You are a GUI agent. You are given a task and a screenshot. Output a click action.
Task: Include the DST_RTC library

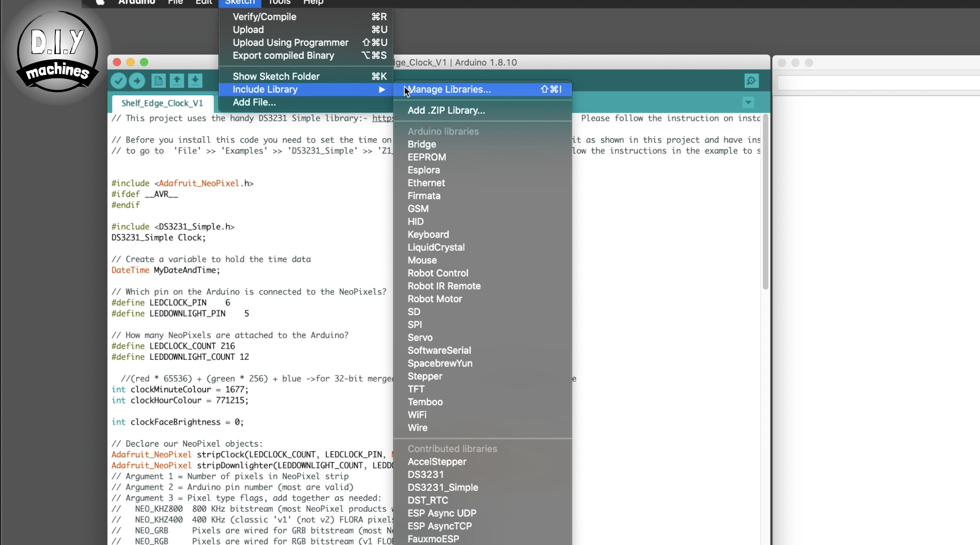coord(483,500)
